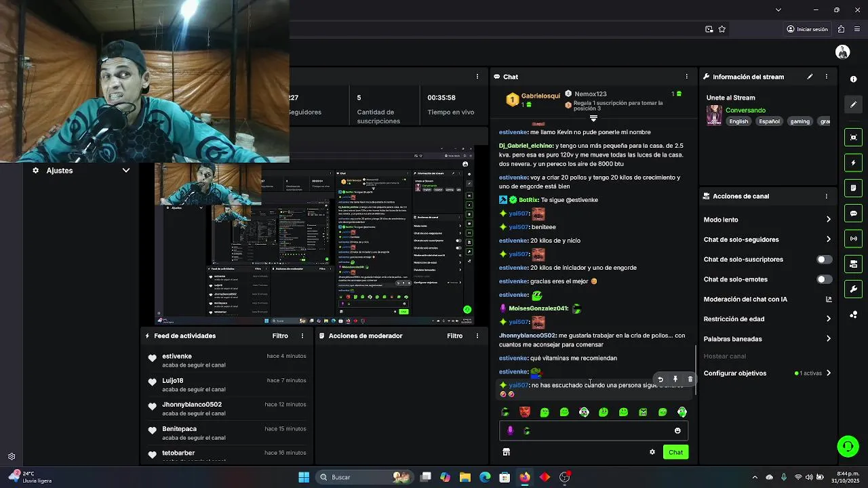Select the gaming tag
Viewport: 868px width, 488px height.
tap(800, 121)
